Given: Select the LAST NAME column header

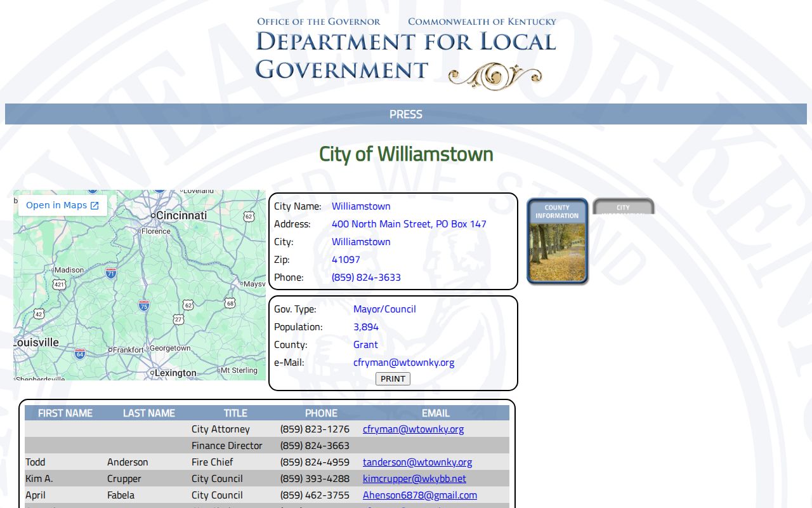Looking at the screenshot, I should [149, 413].
